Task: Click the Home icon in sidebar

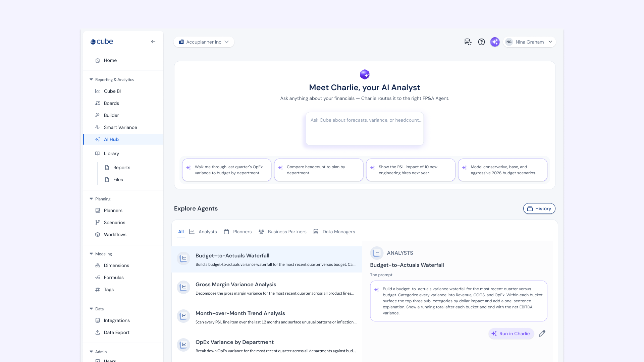Action: 98,60
